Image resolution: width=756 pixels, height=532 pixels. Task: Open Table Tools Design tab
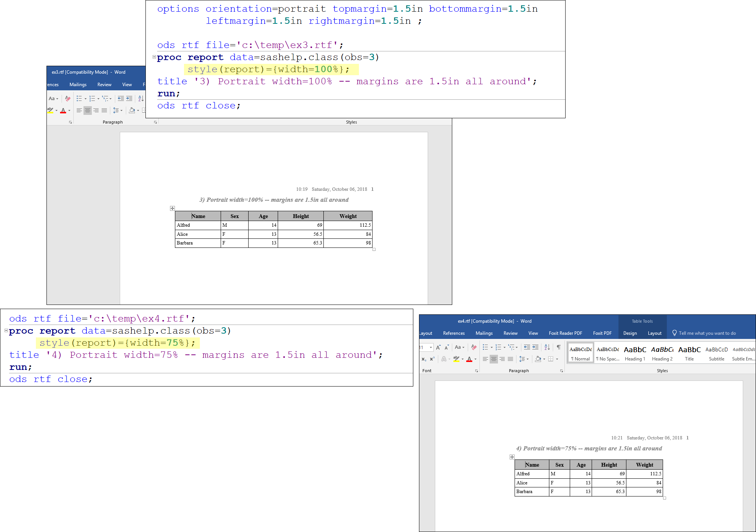(x=630, y=333)
